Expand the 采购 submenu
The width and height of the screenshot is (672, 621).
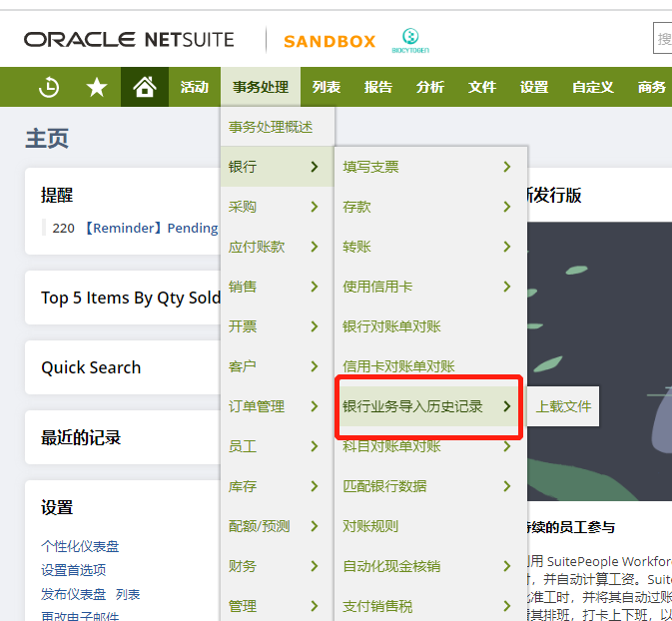[278, 207]
